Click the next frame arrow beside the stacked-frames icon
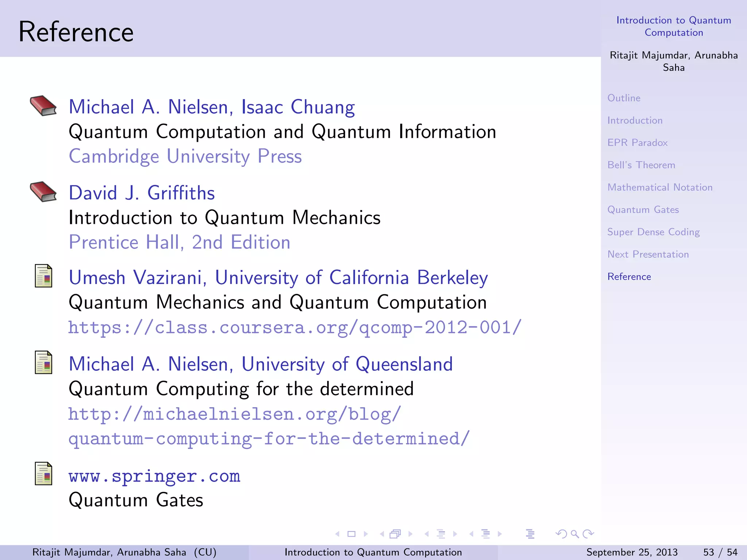747x560 pixels. pyautogui.click(x=410, y=534)
